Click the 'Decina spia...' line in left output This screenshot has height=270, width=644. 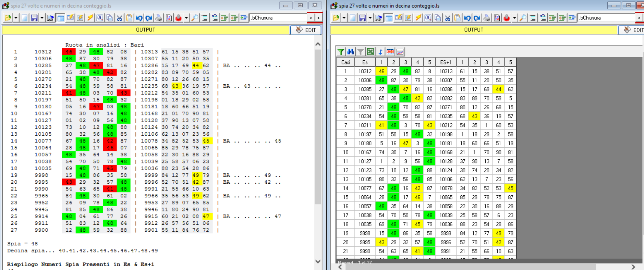click(82, 250)
